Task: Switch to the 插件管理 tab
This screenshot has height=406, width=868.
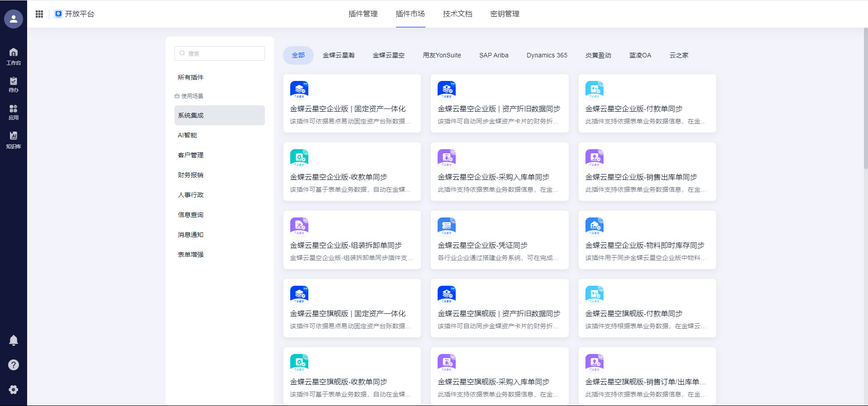Action: 363,14
